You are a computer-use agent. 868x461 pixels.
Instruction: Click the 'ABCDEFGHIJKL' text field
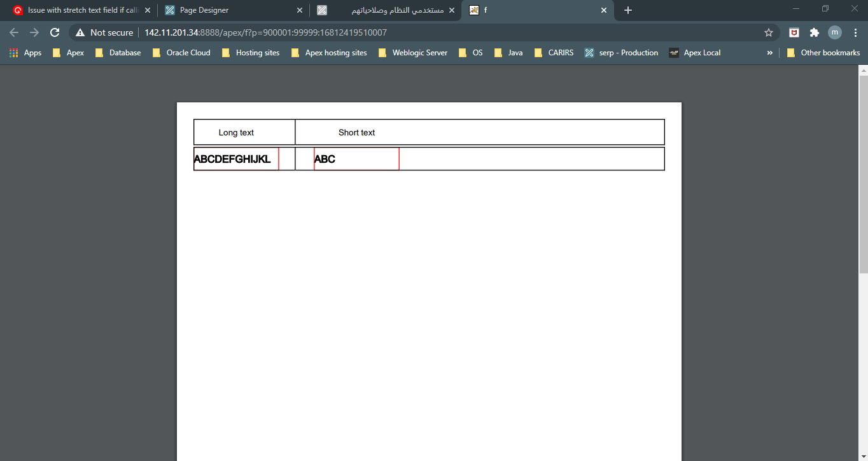(236, 159)
